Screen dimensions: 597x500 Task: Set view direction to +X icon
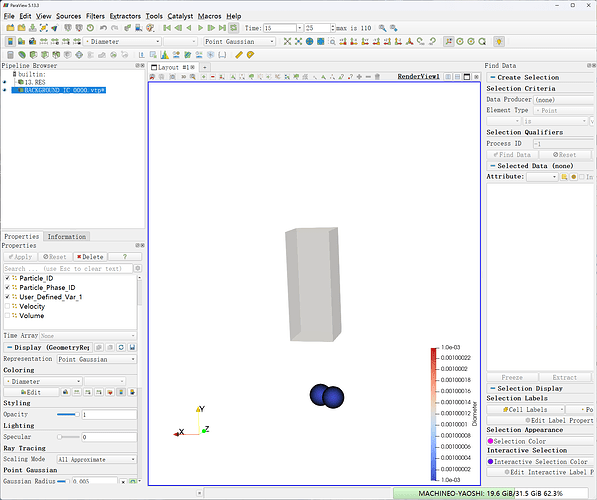click(x=343, y=42)
